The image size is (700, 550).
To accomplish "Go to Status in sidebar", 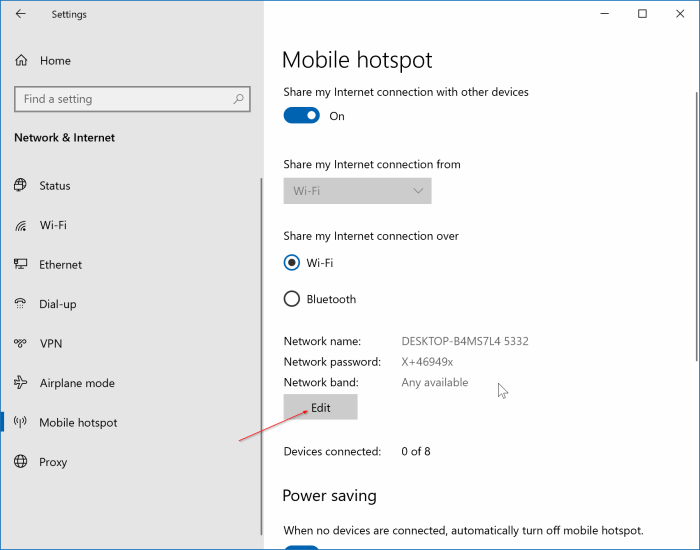I will (55, 186).
